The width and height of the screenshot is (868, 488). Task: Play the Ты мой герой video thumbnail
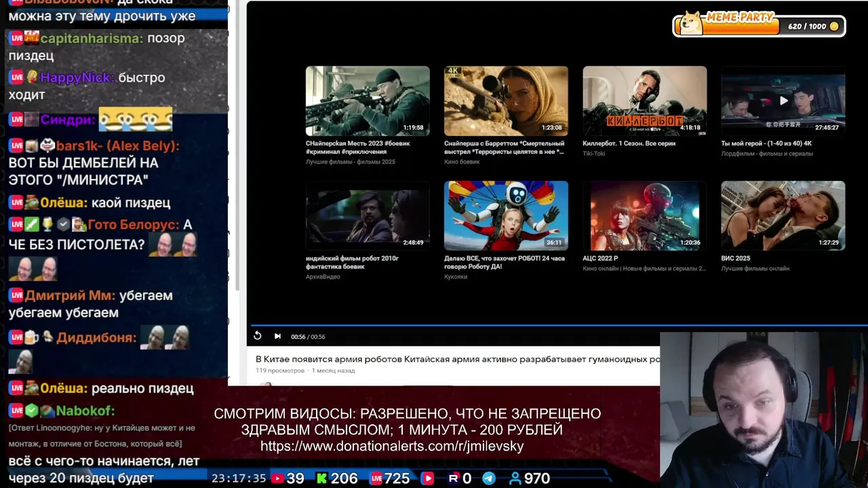pyautogui.click(x=783, y=101)
